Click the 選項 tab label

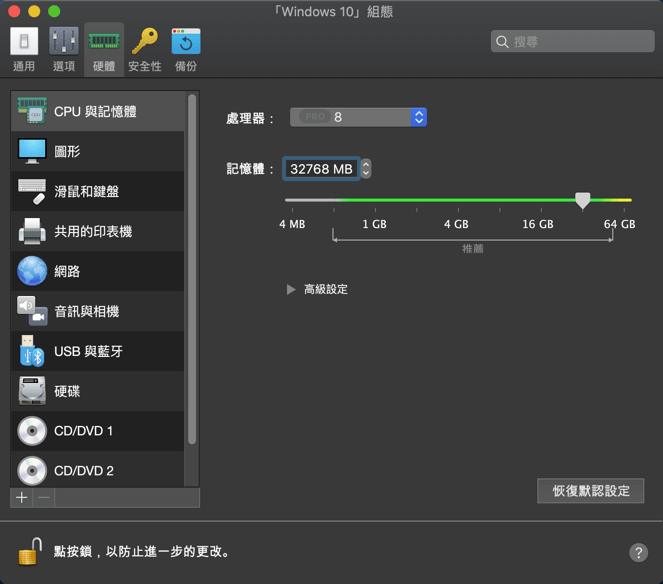[64, 66]
